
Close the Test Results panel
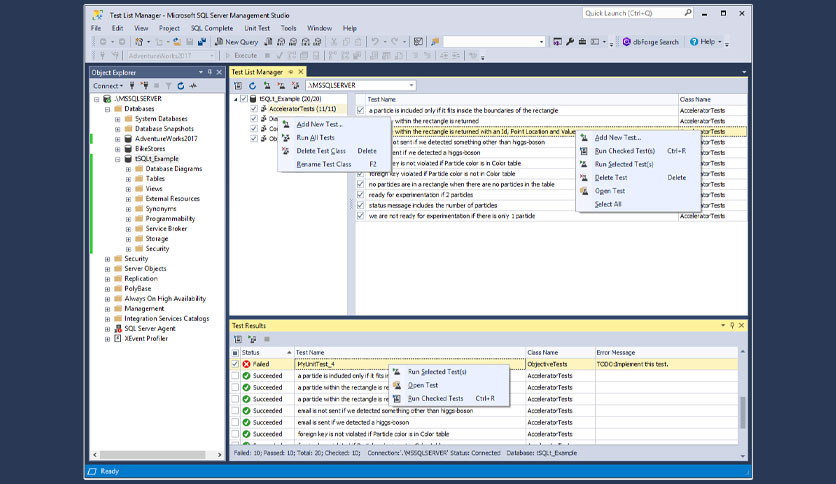click(x=741, y=325)
